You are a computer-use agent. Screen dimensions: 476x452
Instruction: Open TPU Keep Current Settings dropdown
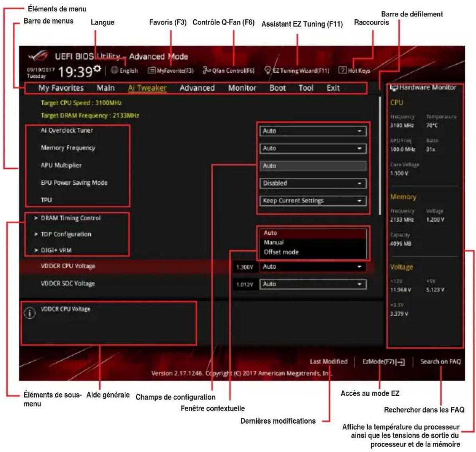coord(313,201)
